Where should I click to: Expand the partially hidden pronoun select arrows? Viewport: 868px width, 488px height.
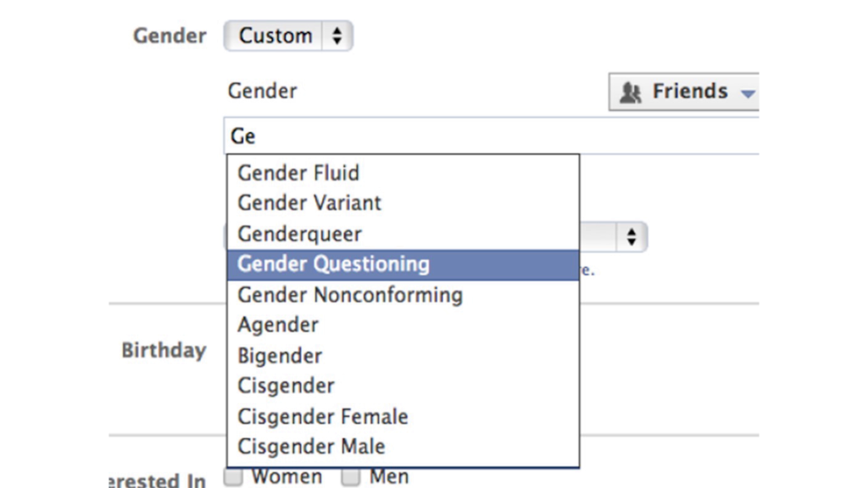[x=631, y=237]
